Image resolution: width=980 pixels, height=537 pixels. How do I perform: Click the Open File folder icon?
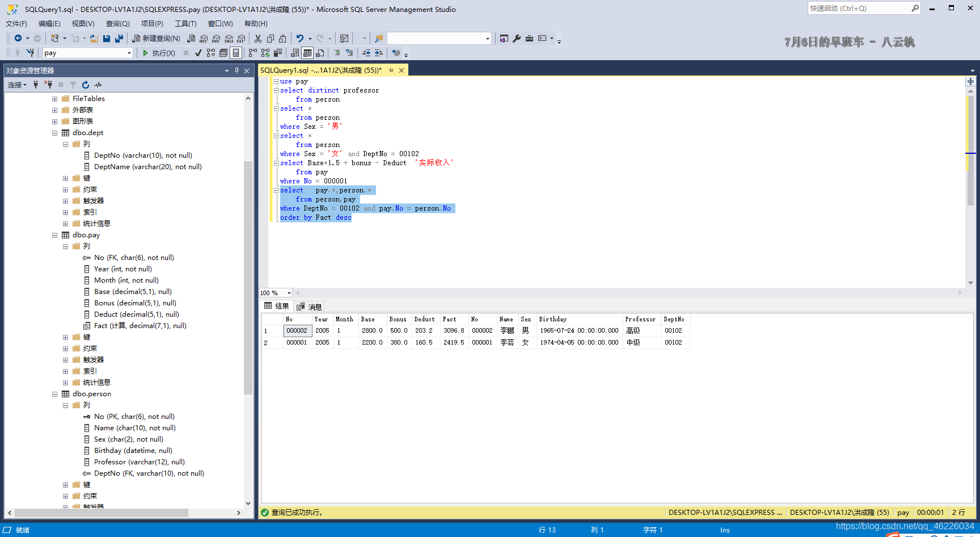point(94,38)
